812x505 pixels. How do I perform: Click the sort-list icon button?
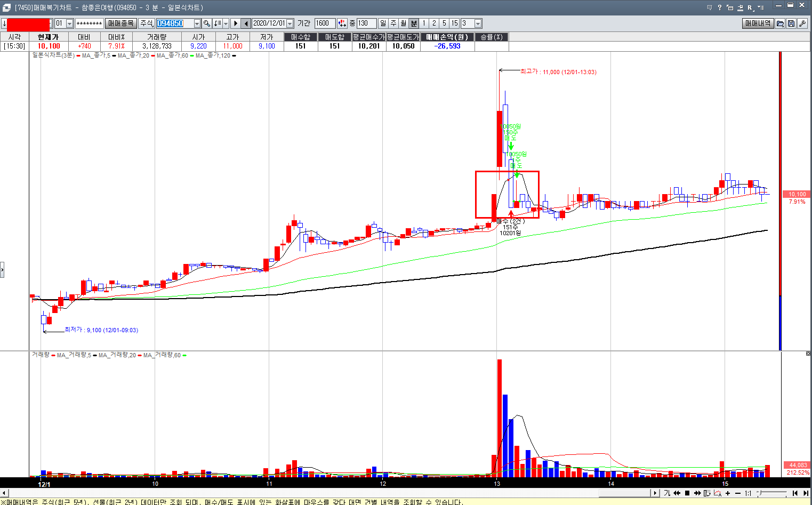(x=217, y=23)
